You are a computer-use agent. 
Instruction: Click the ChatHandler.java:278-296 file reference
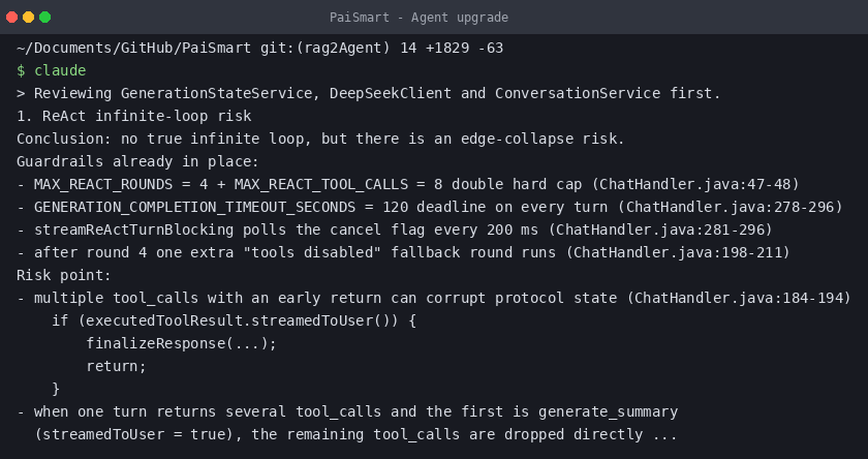pyautogui.click(x=730, y=207)
